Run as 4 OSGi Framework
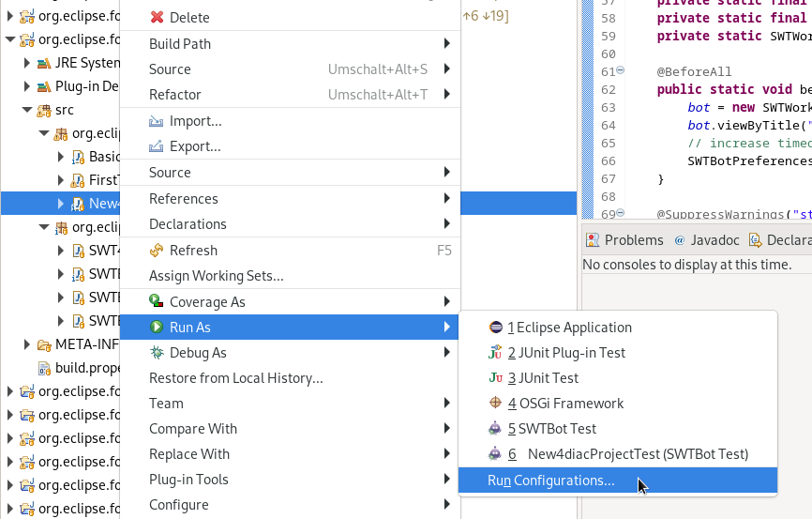This screenshot has width=812, height=519. click(618, 404)
